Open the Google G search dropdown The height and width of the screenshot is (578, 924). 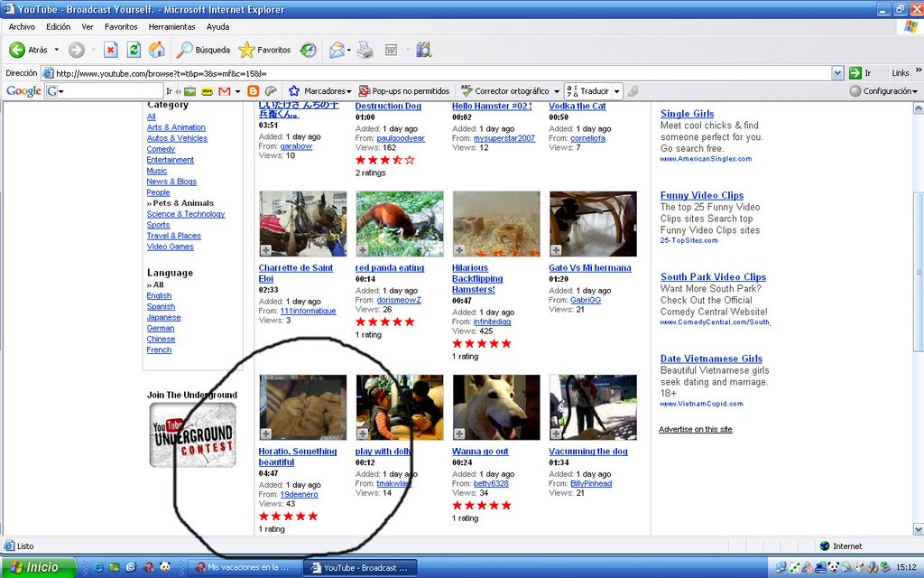[x=60, y=91]
